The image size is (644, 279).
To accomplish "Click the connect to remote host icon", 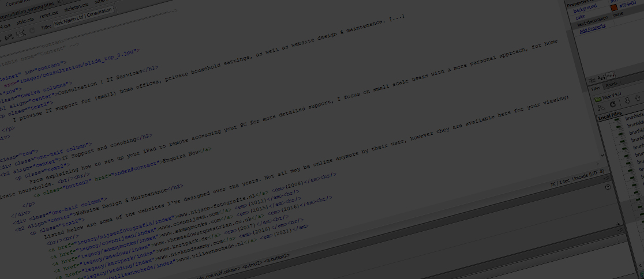I will (601, 107).
